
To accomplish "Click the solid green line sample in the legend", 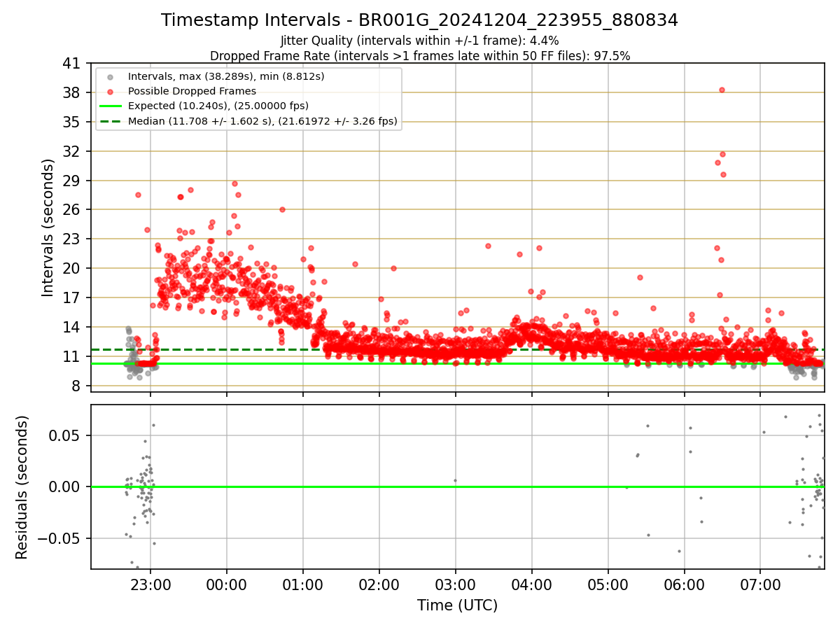I will (x=111, y=106).
